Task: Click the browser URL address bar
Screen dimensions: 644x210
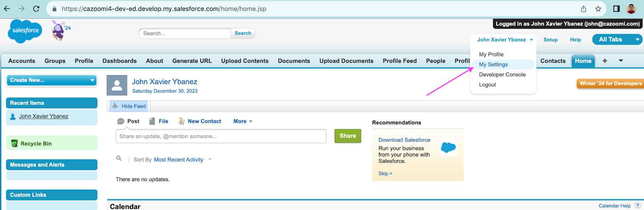Action: pos(314,8)
